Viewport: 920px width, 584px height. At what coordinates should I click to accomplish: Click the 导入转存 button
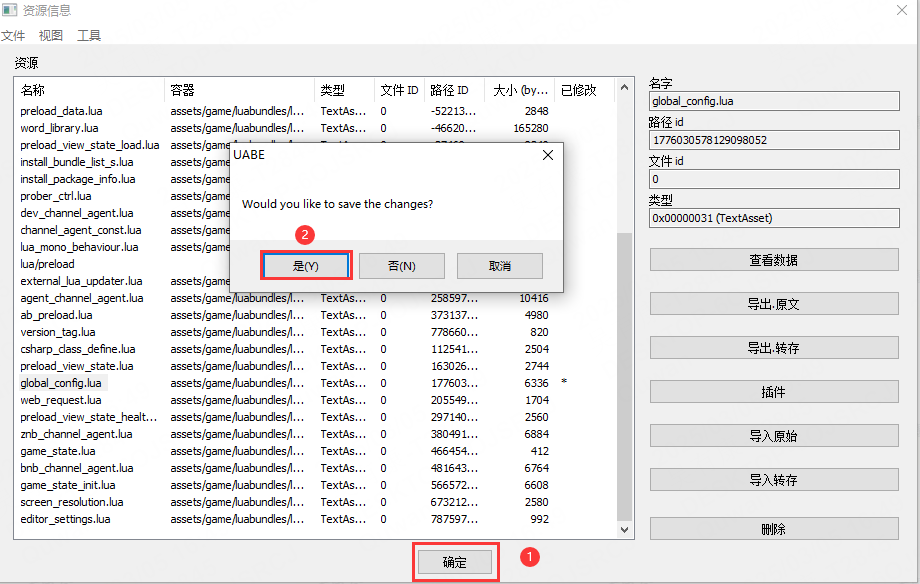(773, 480)
